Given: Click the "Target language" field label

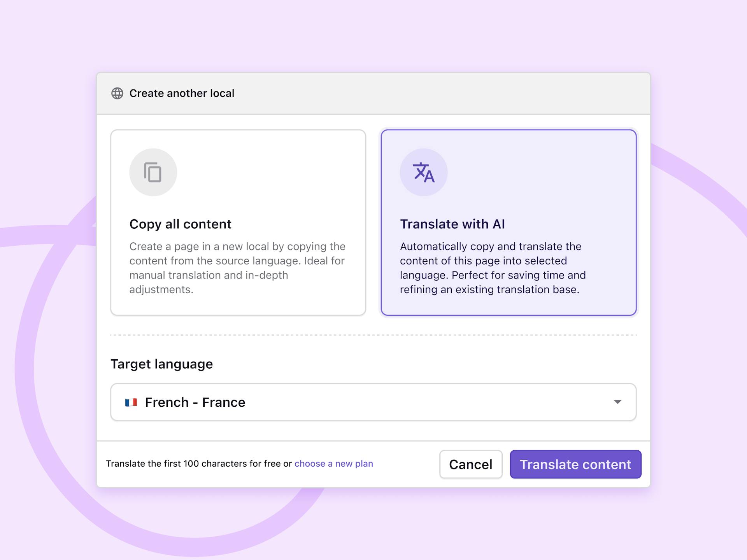Looking at the screenshot, I should [161, 364].
